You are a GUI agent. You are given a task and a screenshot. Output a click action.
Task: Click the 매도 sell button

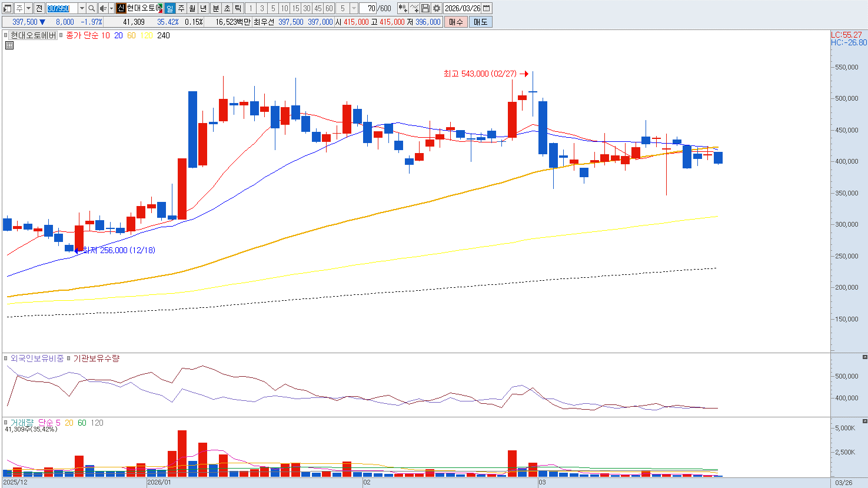480,22
